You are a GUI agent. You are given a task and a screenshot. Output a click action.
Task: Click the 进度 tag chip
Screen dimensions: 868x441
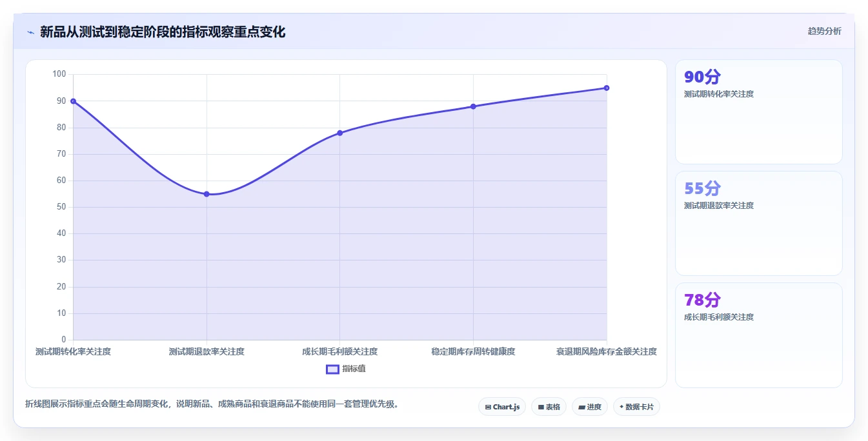tap(590, 407)
